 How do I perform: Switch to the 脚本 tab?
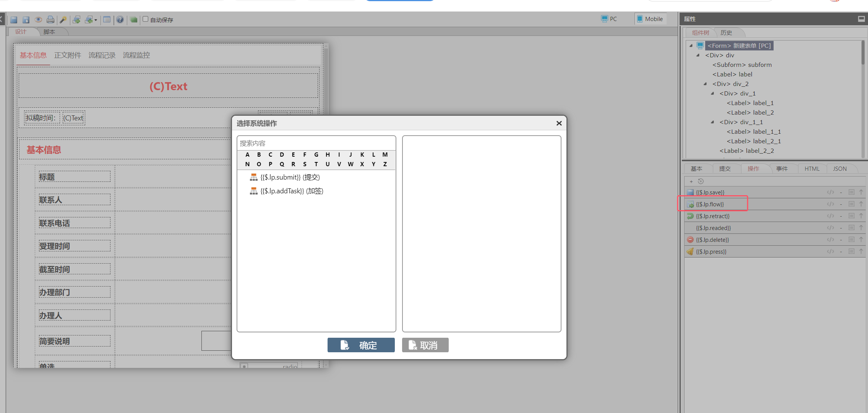49,32
